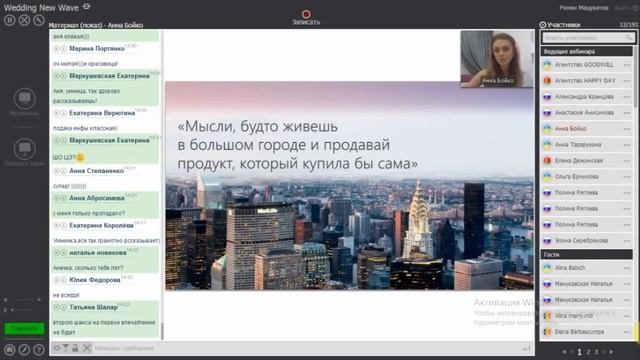The height and width of the screenshot is (360, 640).
Task: Select participant Агентство GOODWILL
Action: (x=587, y=65)
